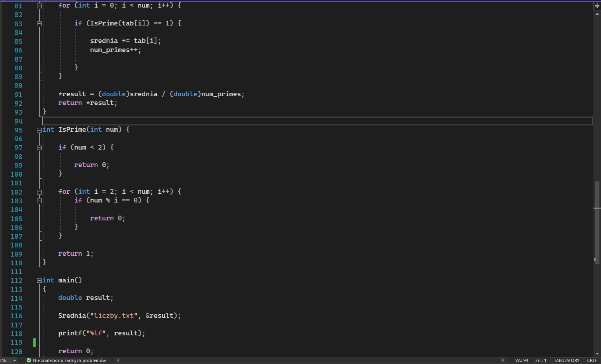Click 'return 0;' on line 120
Screen dimensions: 601x364
coord(76,351)
